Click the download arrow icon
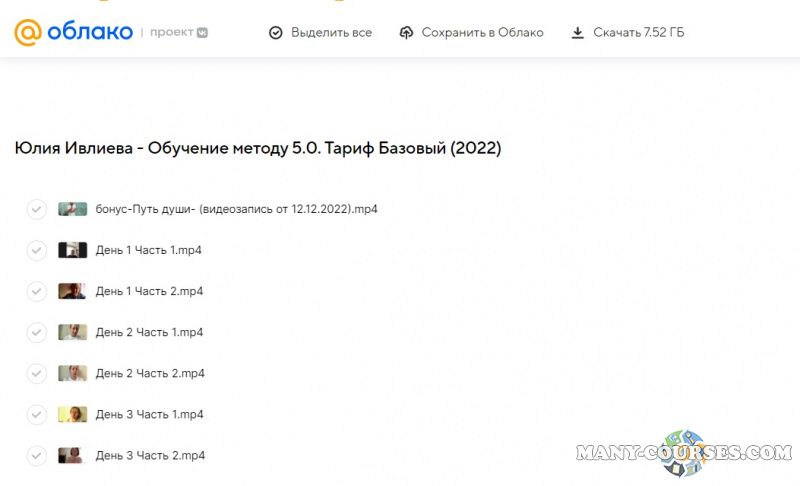This screenshot has height=486, width=800. point(577,33)
